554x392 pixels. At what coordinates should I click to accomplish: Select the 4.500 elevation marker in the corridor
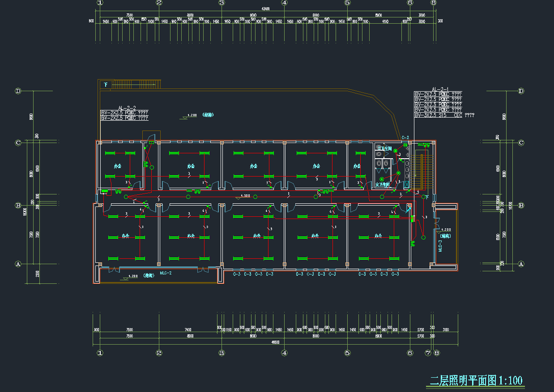(x=245, y=196)
